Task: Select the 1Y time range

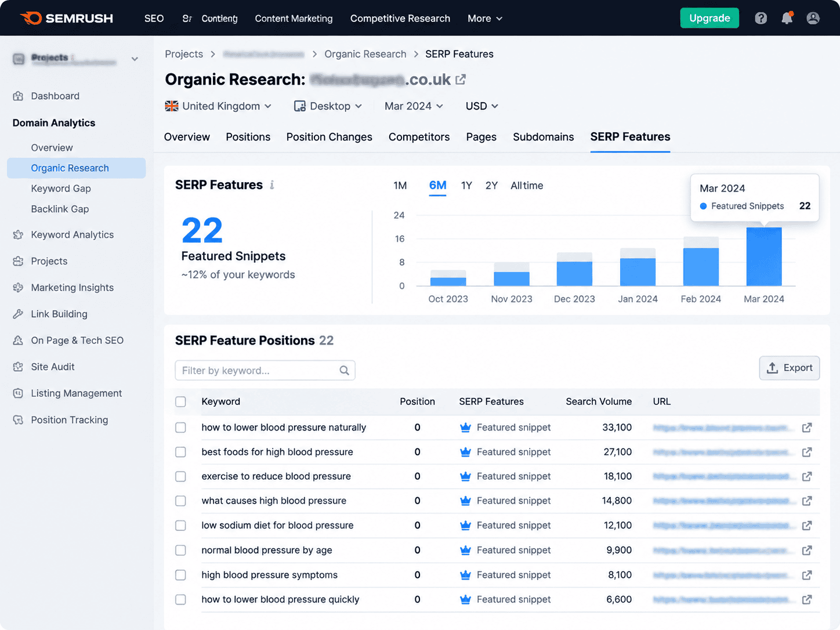Action: [466, 186]
